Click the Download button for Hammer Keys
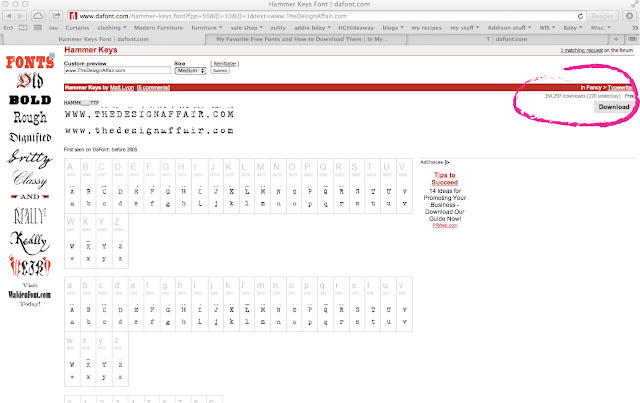The image size is (640, 403). click(x=614, y=107)
